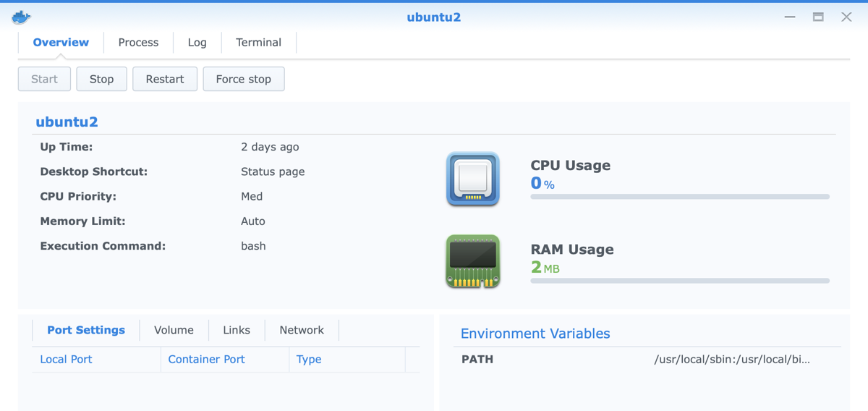Click the Docker whale icon in title bar
This screenshot has width=868, height=411.
click(x=22, y=17)
